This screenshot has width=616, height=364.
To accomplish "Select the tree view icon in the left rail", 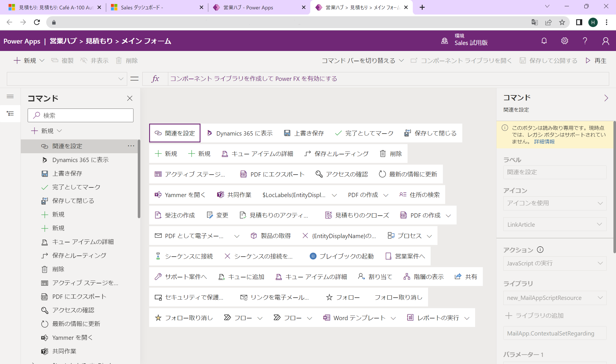I will [10, 114].
